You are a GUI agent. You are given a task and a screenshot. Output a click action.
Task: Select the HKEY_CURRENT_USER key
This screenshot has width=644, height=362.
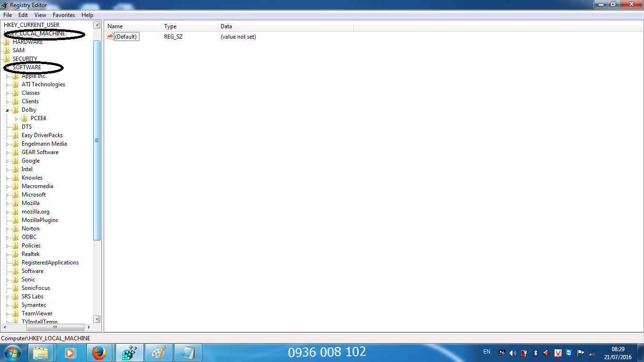pos(32,25)
